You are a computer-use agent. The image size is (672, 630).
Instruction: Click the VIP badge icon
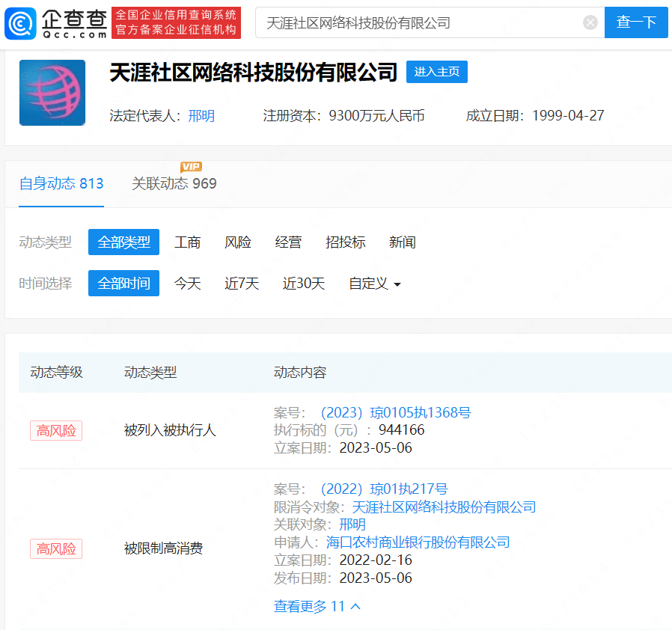[x=191, y=166]
